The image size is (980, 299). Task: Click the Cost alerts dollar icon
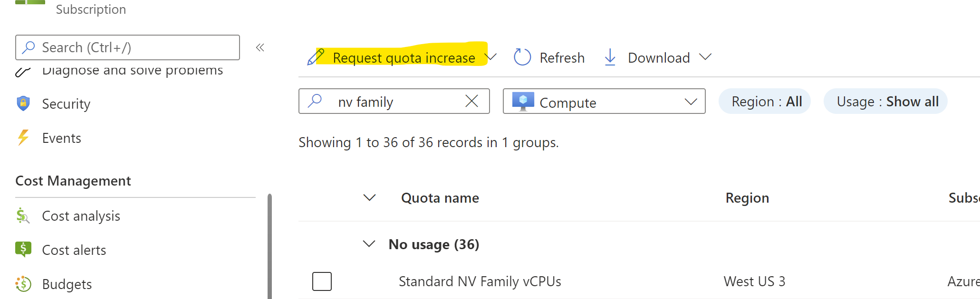click(x=23, y=249)
